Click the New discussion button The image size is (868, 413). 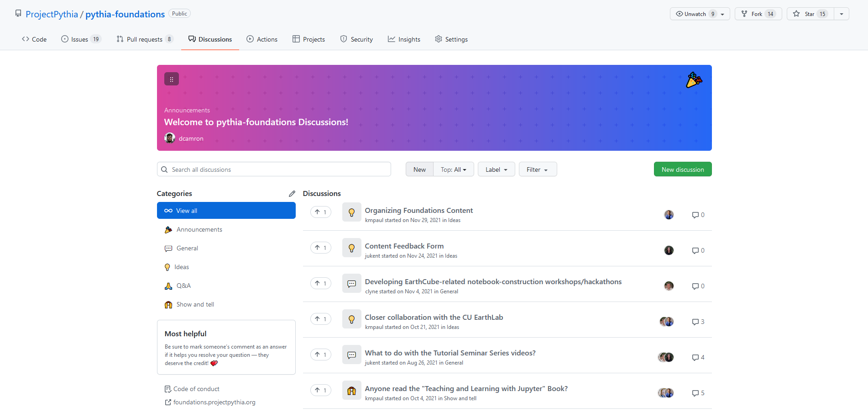682,169
